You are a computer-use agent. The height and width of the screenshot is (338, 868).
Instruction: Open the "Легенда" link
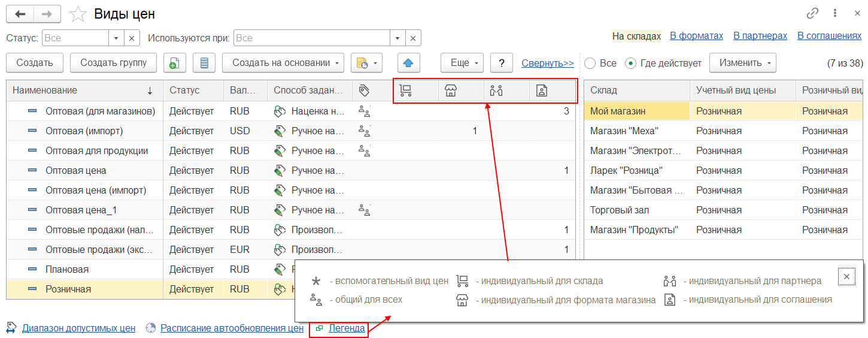tap(347, 328)
